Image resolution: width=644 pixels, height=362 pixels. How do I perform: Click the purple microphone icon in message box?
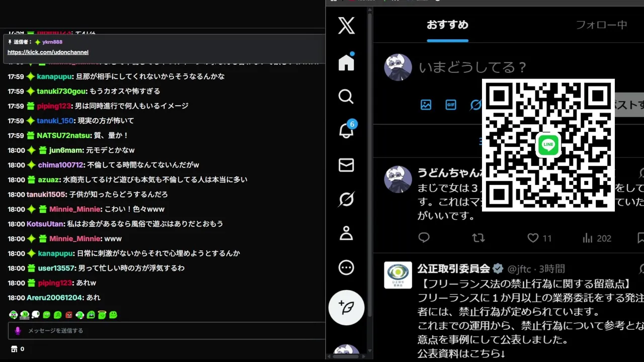18,330
